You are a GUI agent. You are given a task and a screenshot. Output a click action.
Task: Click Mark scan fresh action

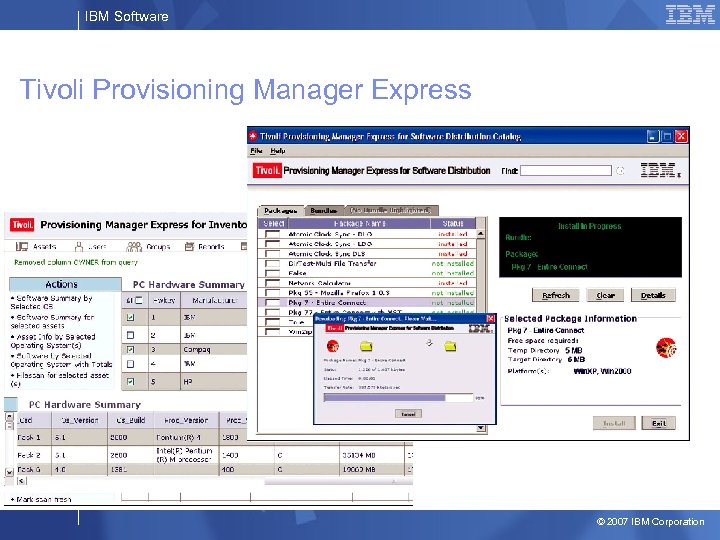(40, 499)
